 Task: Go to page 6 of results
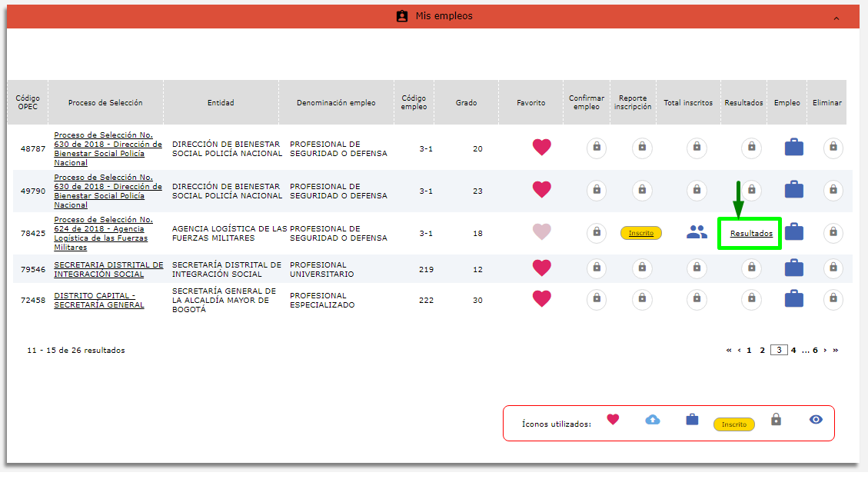[815, 351]
